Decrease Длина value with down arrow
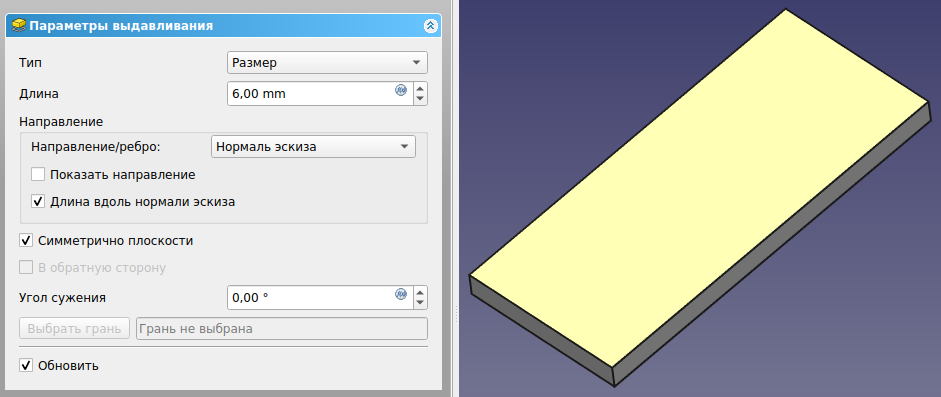 click(420, 99)
